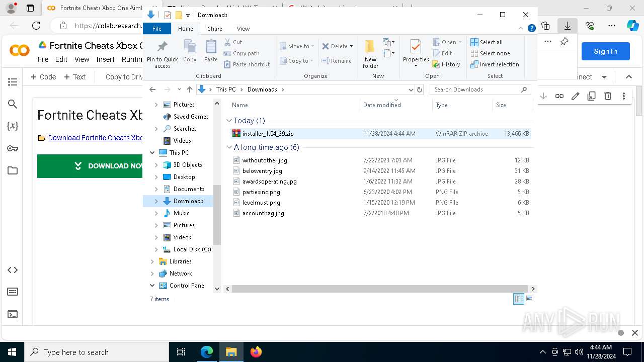The height and width of the screenshot is (362, 644).
Task: Click Download Fortnite Cheats link
Action: point(96,138)
